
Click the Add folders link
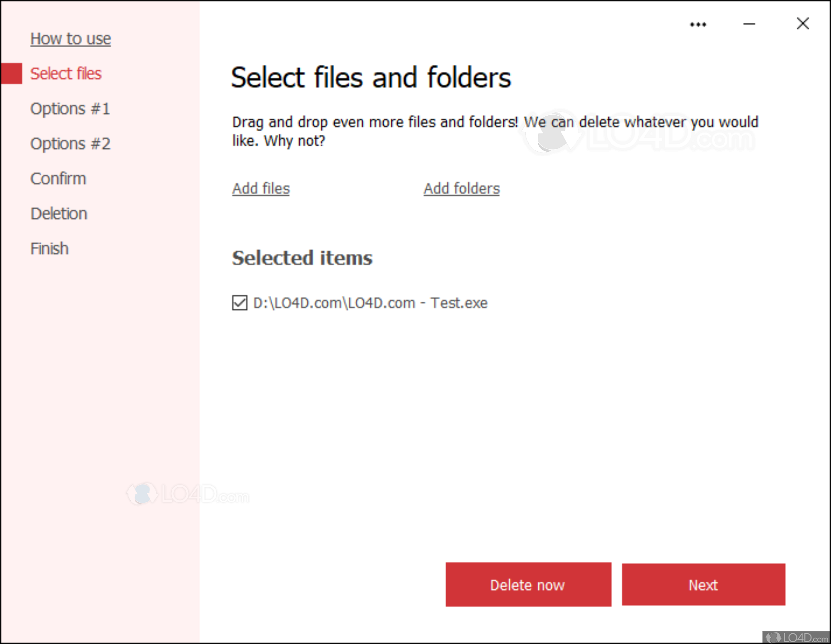coord(461,189)
